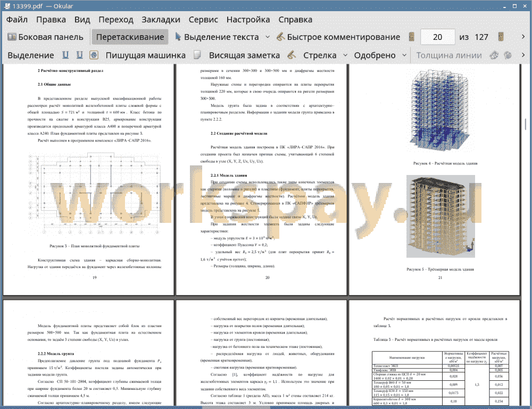Click heading '2 Расчётно-конструктивный раздел'
This screenshot has width=532, height=409.
pyautogui.click(x=70, y=71)
